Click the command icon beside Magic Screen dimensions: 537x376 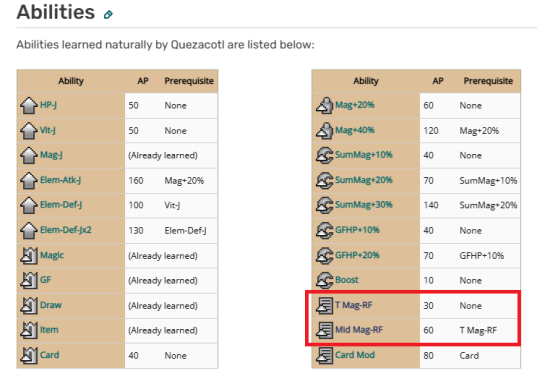[29, 255]
